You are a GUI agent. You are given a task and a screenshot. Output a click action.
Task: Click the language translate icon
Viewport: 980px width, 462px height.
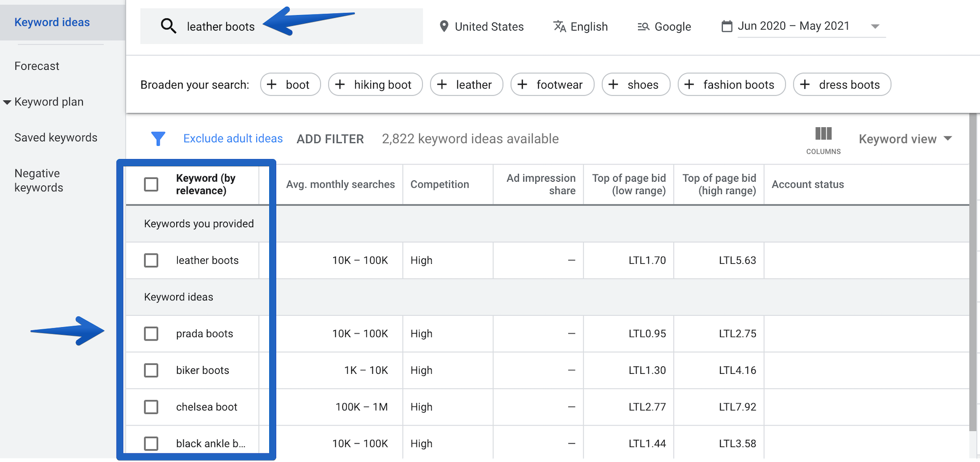point(559,26)
